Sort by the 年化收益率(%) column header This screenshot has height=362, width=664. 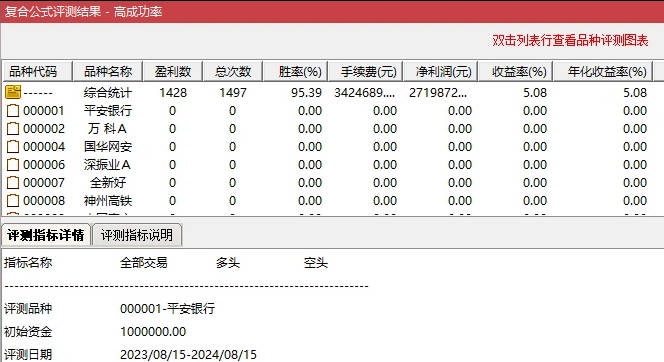[x=603, y=71]
